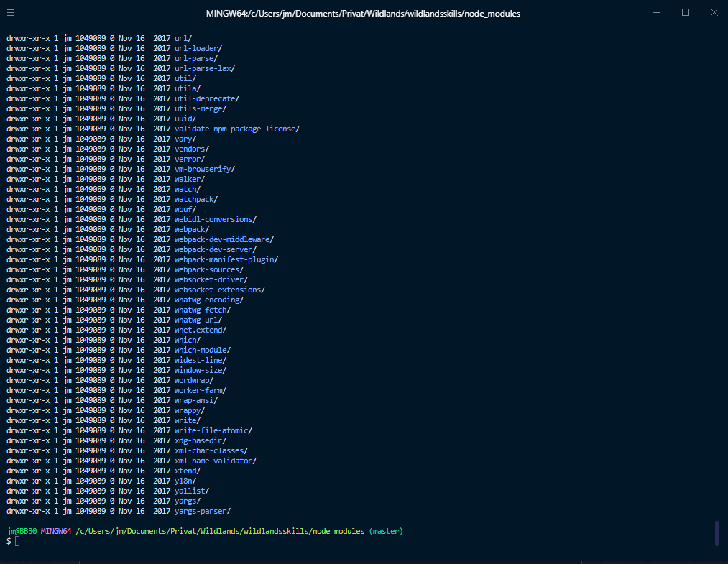This screenshot has height=564, width=728.
Task: Click the wordwrap/ directory entry
Action: pyautogui.click(x=194, y=380)
